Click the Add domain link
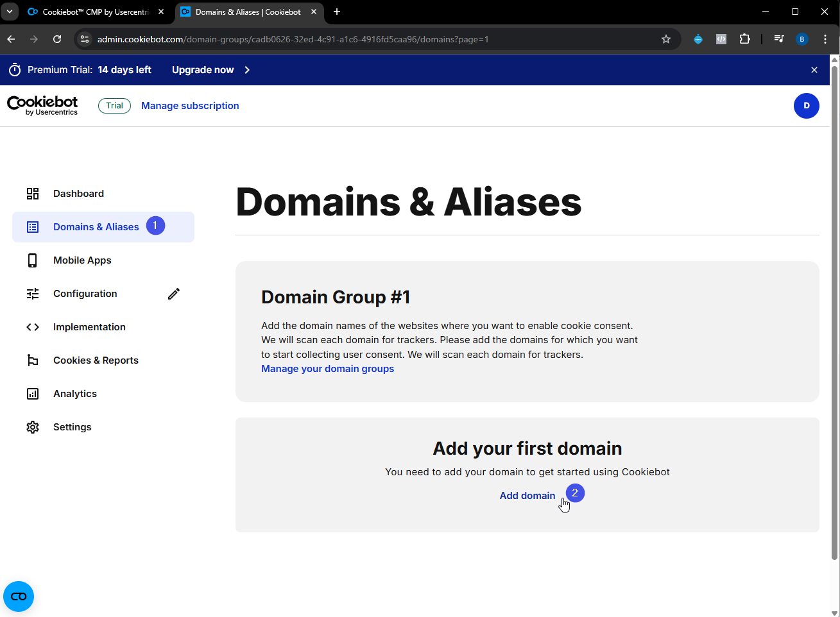This screenshot has width=840, height=617. coord(527,496)
